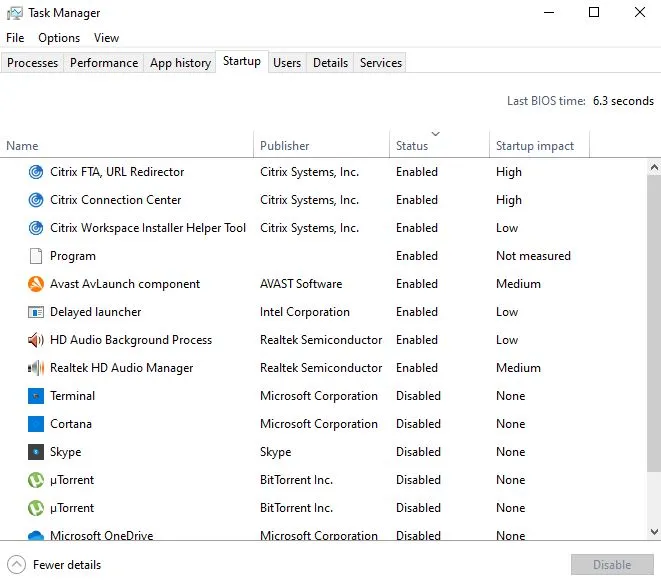
Task: Collapse view with Fewer details arrow icon
Action: point(16,564)
